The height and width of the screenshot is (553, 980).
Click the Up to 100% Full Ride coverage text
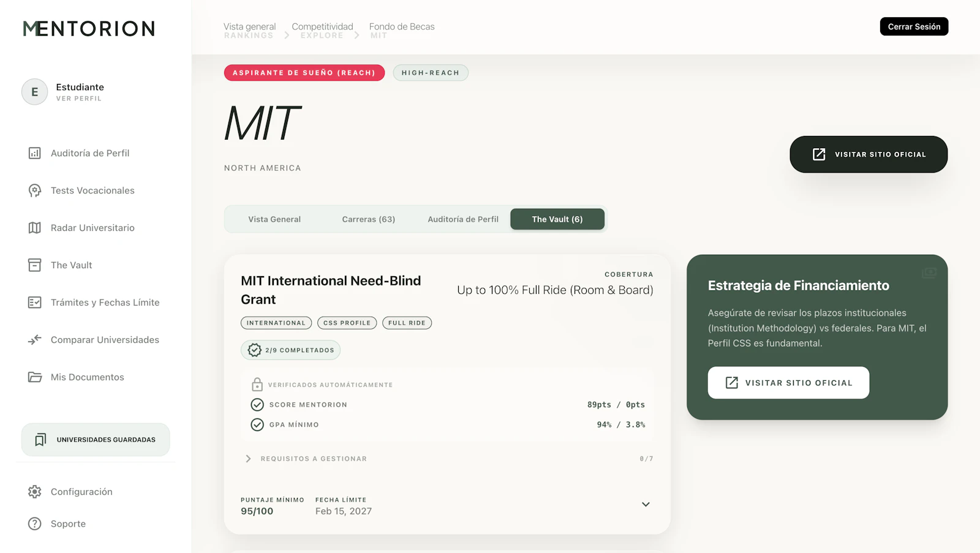point(555,290)
